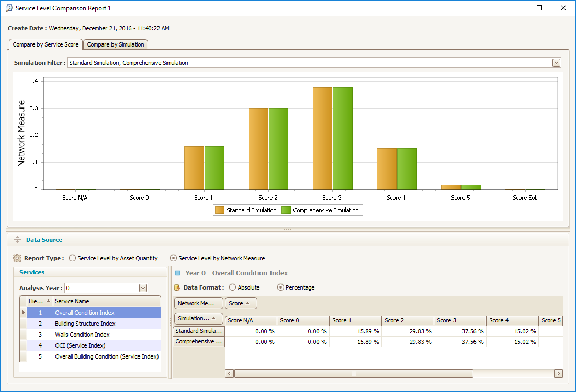Click the Network Measure field button
The height and width of the screenshot is (392, 576).
(x=198, y=303)
